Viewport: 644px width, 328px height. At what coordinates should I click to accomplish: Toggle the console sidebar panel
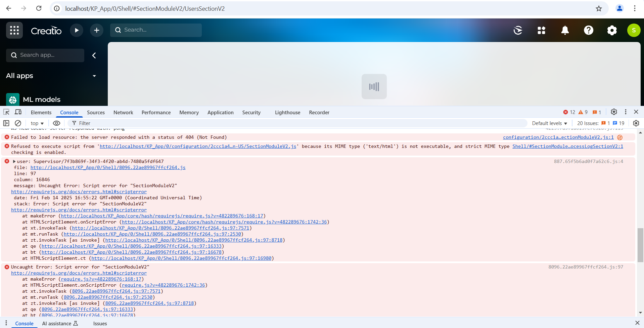6,123
